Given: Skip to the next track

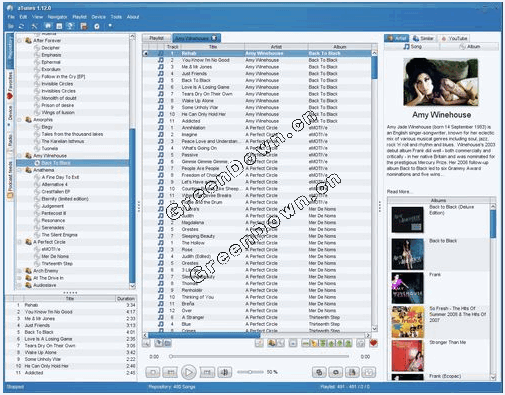Looking at the screenshot, I should (x=207, y=372).
